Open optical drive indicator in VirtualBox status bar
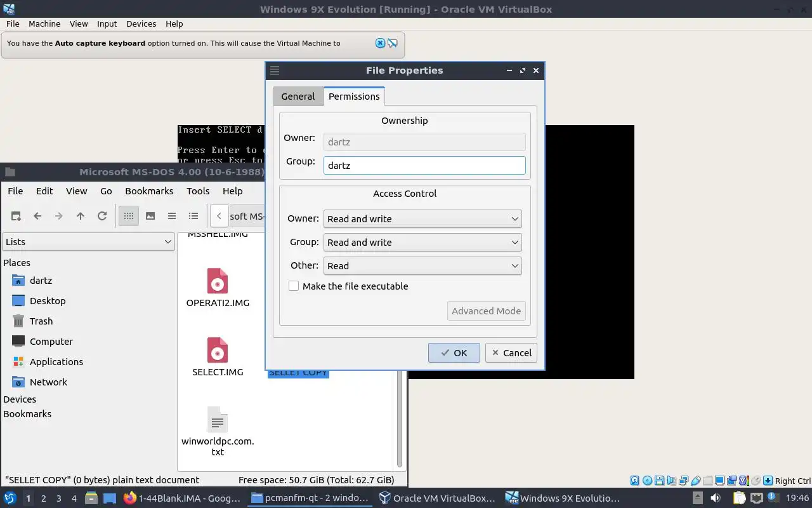 [x=647, y=481]
